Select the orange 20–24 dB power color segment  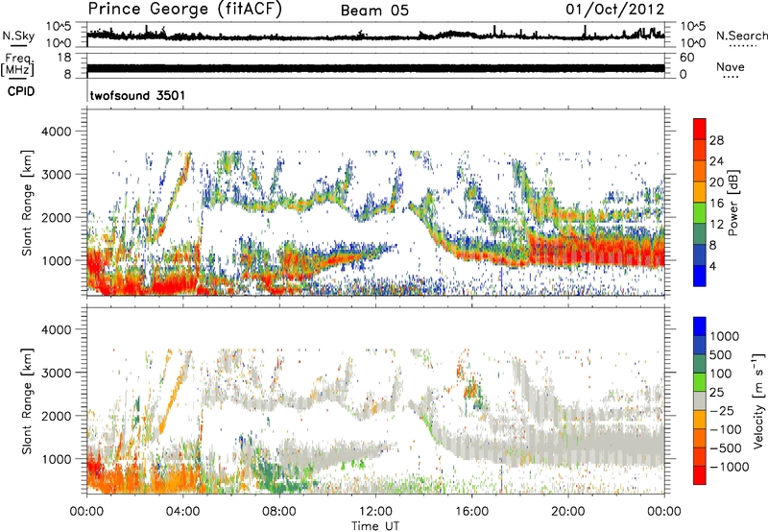tap(700, 171)
